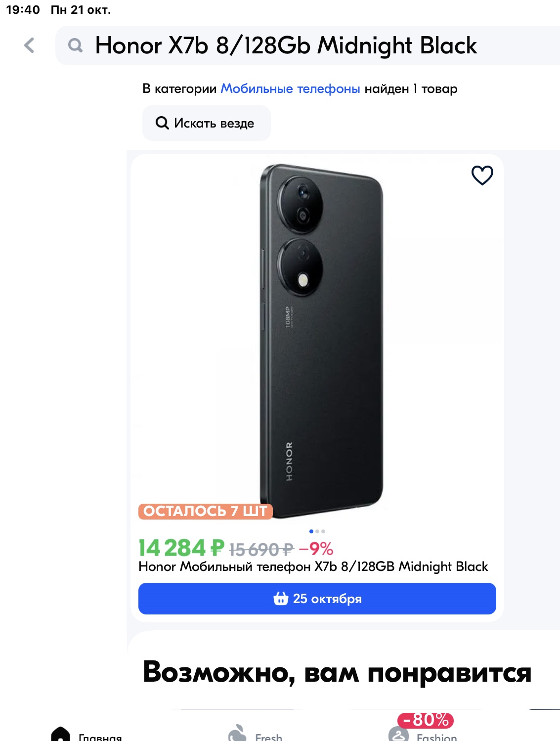560x741 pixels.
Task: Tap the Возможно, вам понравится heading
Action: pos(337,672)
